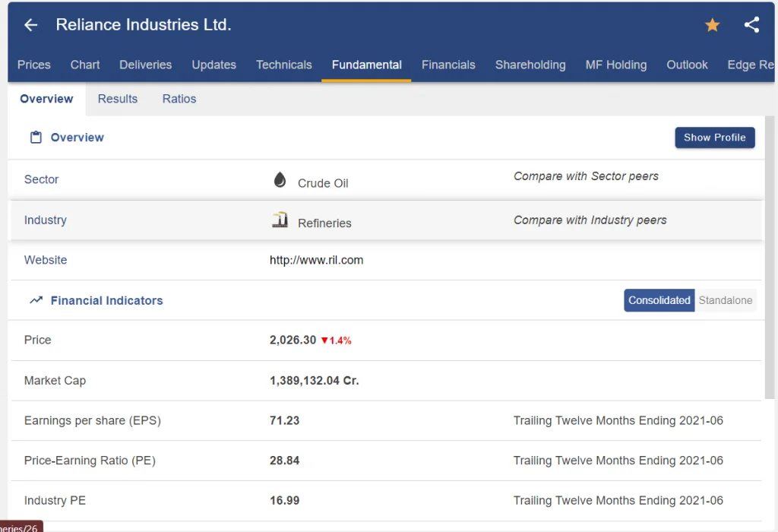Image resolution: width=778 pixels, height=532 pixels.
Task: Click the vertical scrollbar on the right
Action: click(x=770, y=257)
